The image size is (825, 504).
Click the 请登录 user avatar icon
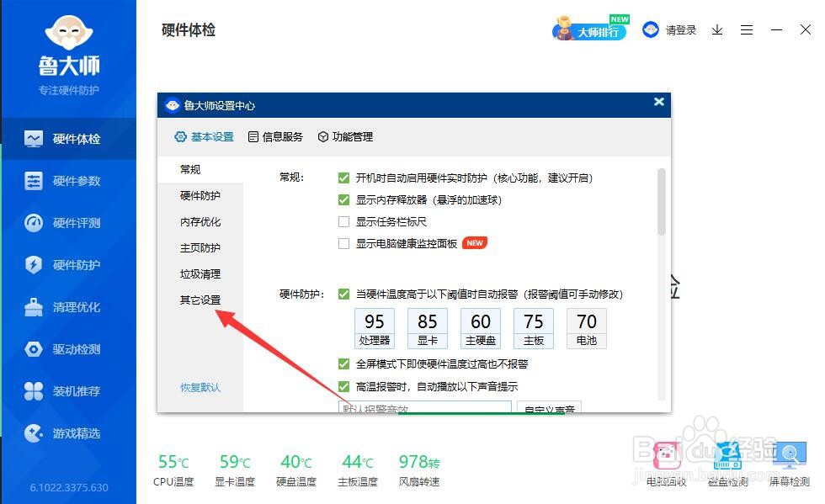(651, 29)
